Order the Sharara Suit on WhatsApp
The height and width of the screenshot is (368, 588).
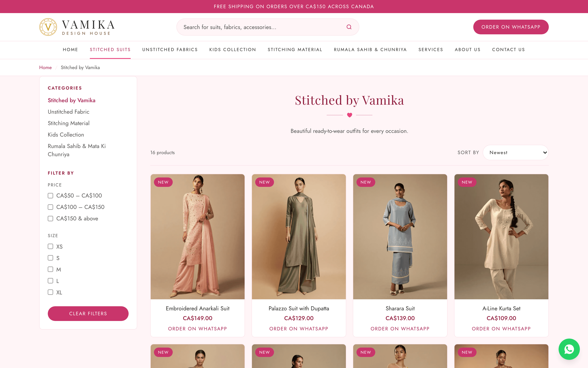tap(400, 329)
